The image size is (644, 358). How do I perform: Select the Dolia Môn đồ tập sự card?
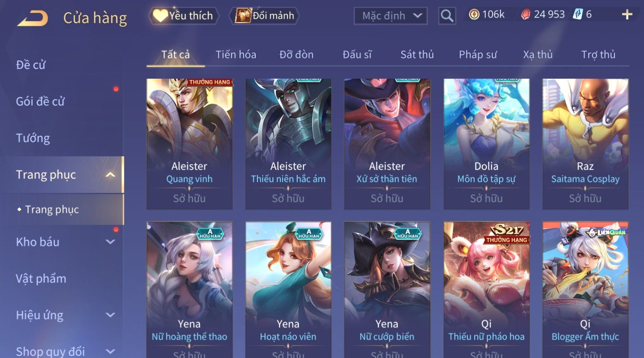[x=486, y=144]
